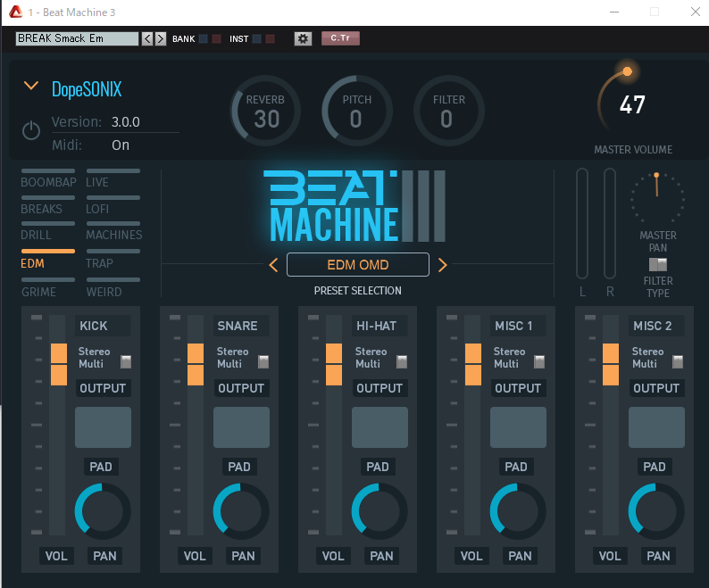Toggle the Filter Type switch
The height and width of the screenshot is (588, 709).
658,264
